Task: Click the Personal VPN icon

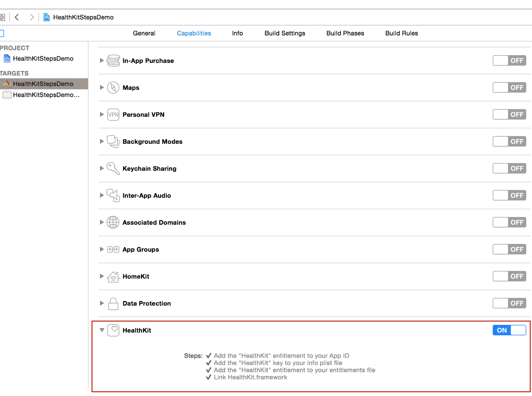Action: pyautogui.click(x=113, y=115)
